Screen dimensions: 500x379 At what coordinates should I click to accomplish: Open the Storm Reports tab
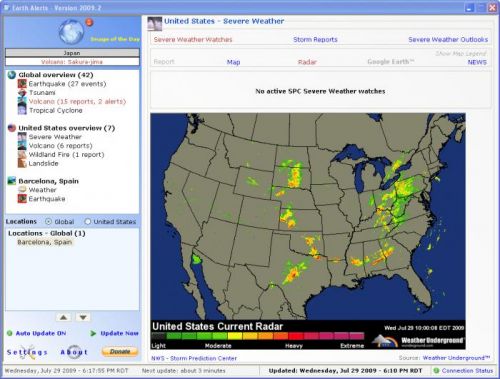[315, 40]
